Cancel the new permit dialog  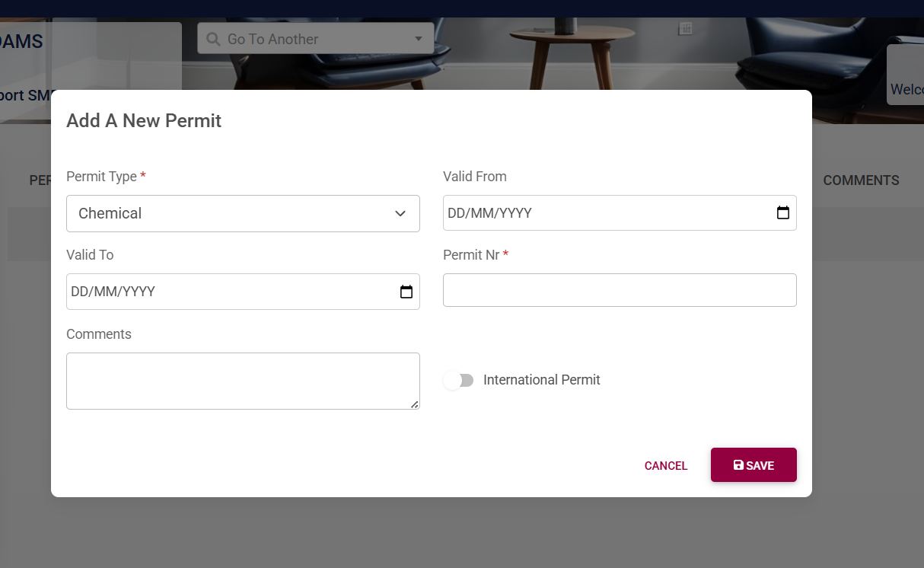(666, 466)
